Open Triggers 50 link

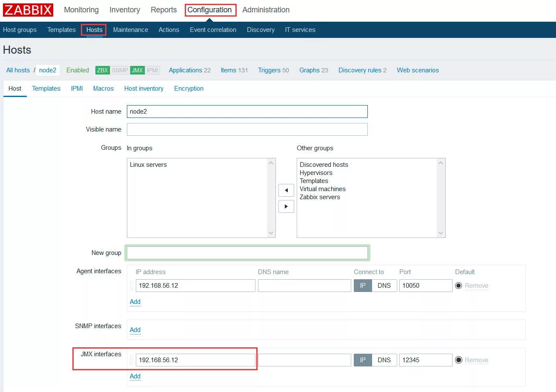coord(273,70)
